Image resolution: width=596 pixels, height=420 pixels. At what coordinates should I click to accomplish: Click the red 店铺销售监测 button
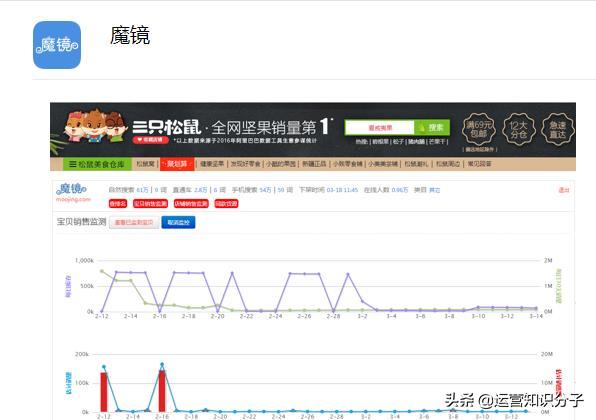pos(191,204)
